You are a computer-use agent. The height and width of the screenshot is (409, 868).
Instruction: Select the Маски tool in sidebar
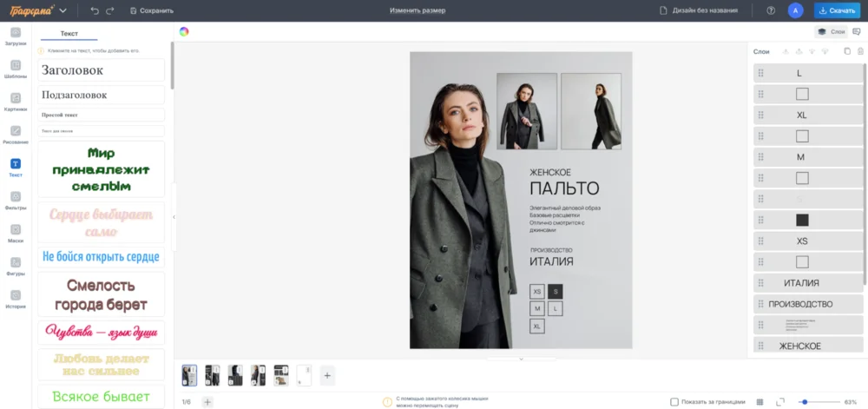point(16,233)
